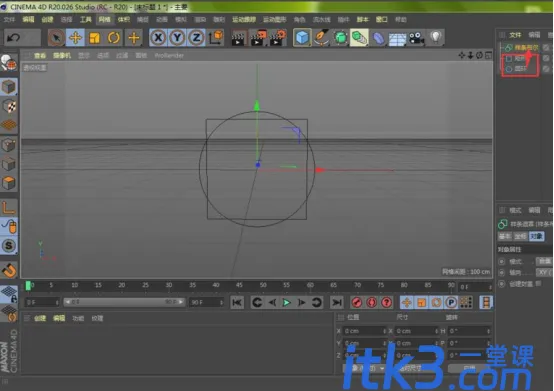Open the 体积 menu
Screen dimensions: 554x391
[x=124, y=19]
